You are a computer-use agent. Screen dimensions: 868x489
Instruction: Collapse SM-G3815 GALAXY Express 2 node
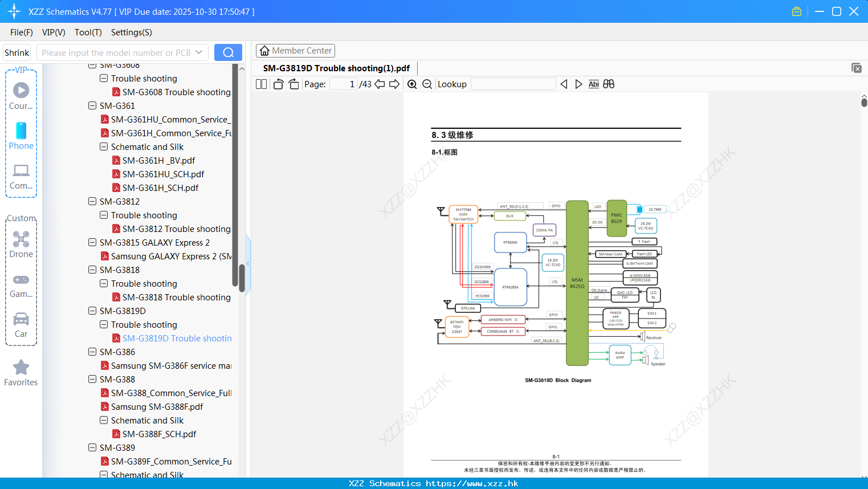[x=92, y=242]
